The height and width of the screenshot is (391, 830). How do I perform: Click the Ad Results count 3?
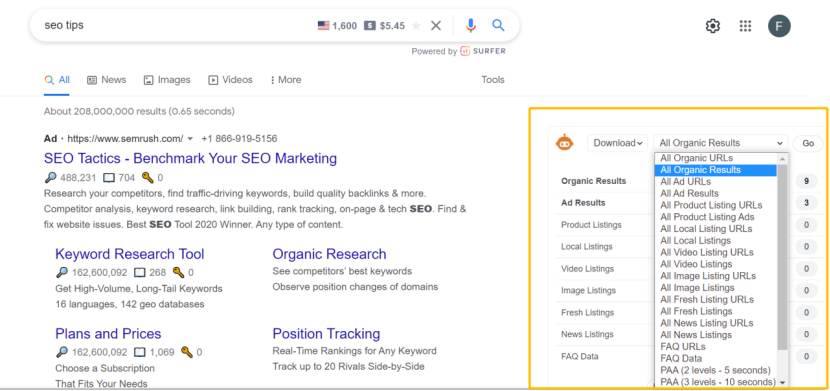click(806, 203)
